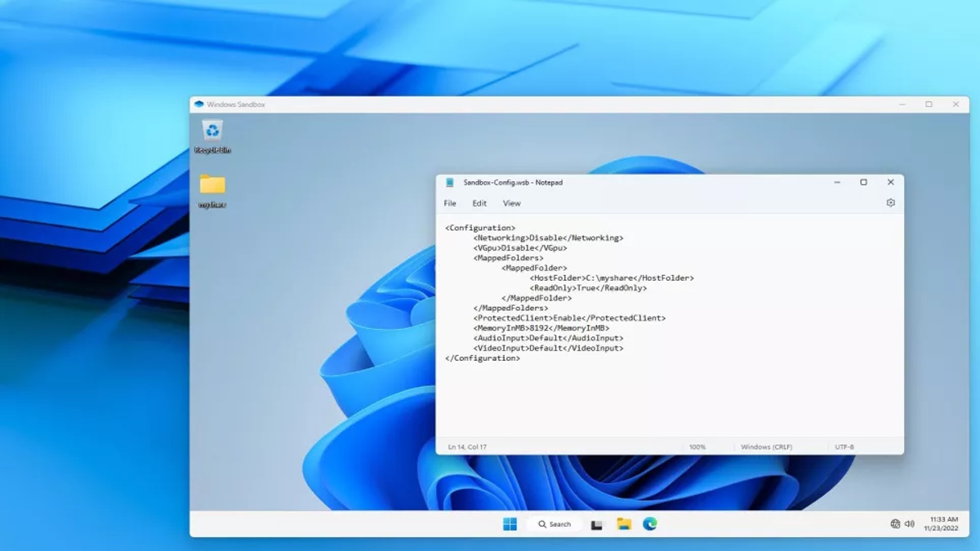The width and height of the screenshot is (980, 551).
Task: Click the Windows Sandbox icon in title bar
Action: (x=198, y=104)
